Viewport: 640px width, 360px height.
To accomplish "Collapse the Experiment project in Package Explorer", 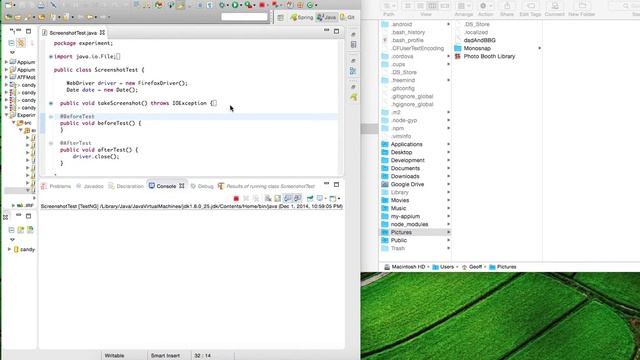I will [6, 115].
